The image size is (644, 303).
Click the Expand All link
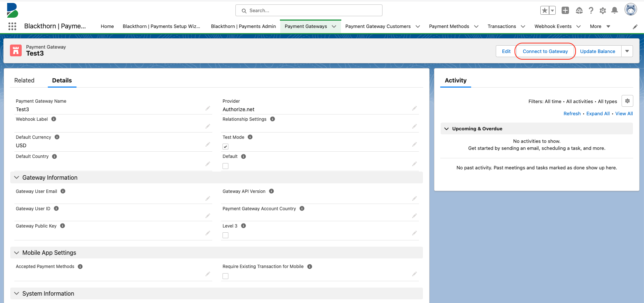click(x=598, y=113)
